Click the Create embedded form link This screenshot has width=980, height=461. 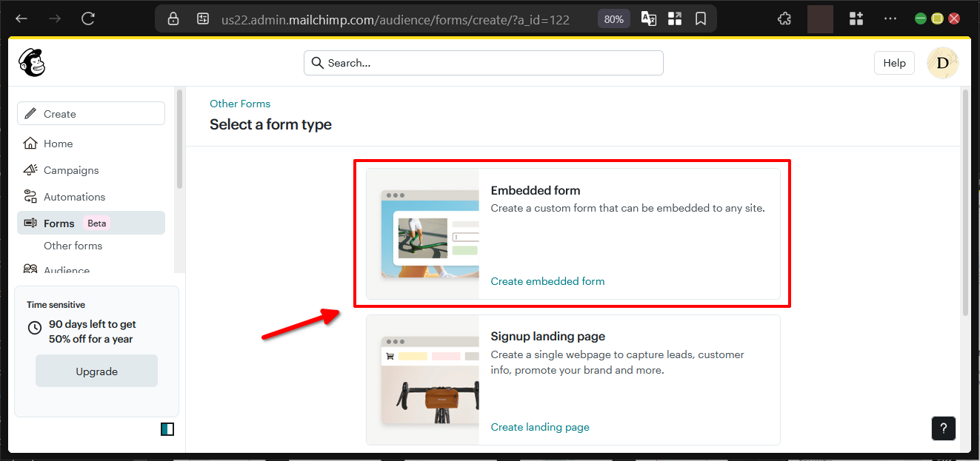(547, 281)
